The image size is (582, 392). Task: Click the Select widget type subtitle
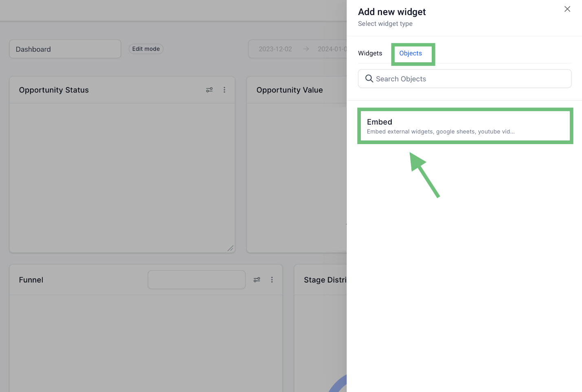385,24
